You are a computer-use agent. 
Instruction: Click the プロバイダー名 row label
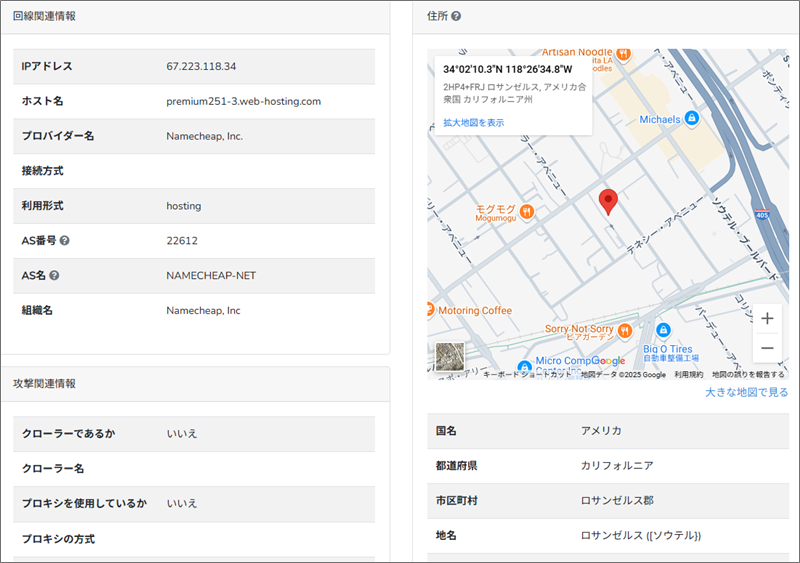click(58, 136)
